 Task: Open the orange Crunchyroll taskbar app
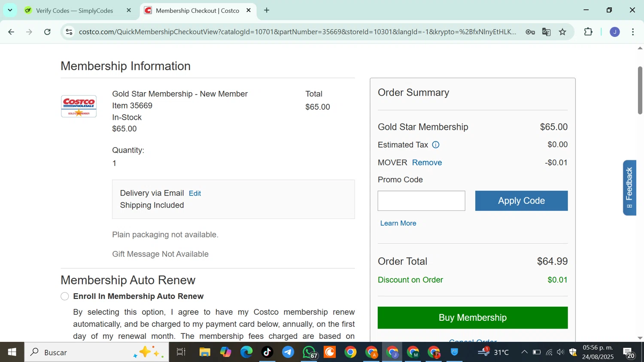(x=330, y=352)
